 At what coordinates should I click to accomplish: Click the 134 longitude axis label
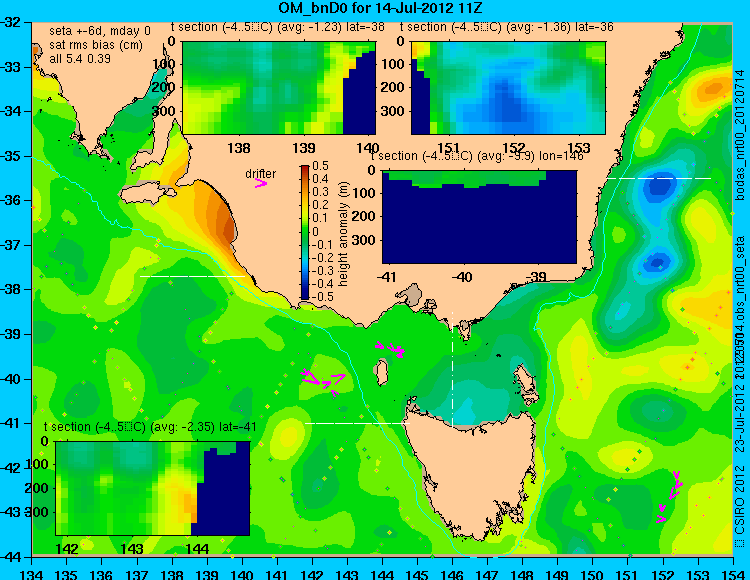click(32, 574)
